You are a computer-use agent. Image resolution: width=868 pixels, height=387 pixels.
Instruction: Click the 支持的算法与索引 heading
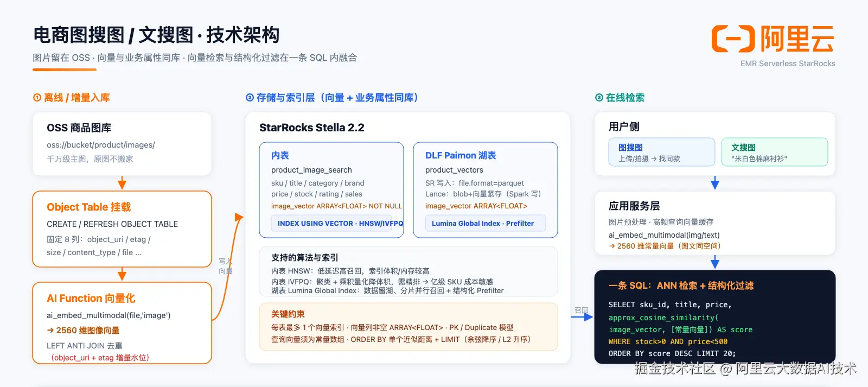305,258
